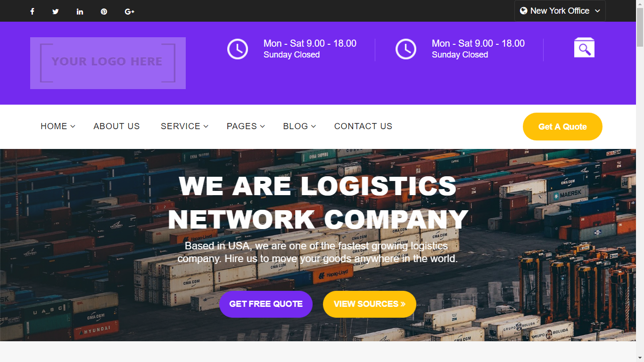Open the Pinterest social icon
The height and width of the screenshot is (362, 644).
[x=104, y=11]
